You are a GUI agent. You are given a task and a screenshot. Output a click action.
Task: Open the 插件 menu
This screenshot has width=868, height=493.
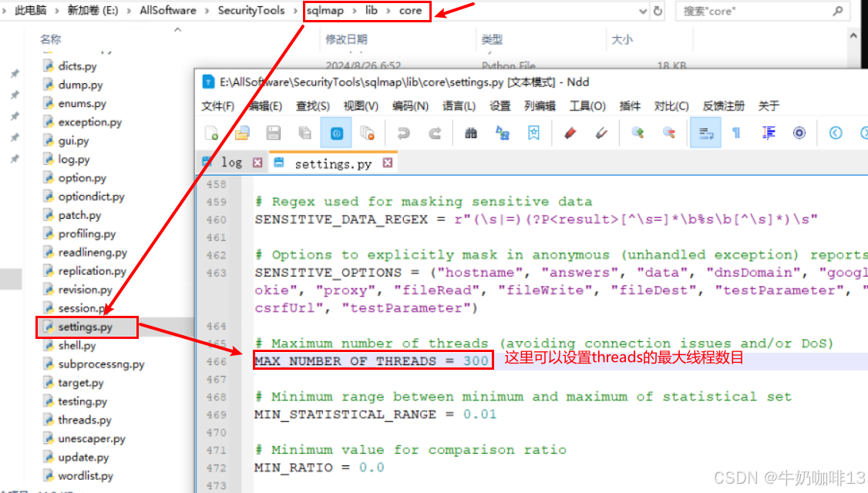pyautogui.click(x=630, y=106)
